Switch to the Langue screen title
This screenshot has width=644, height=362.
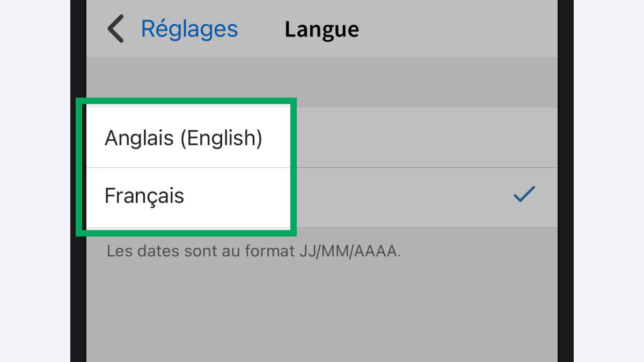[x=321, y=29]
